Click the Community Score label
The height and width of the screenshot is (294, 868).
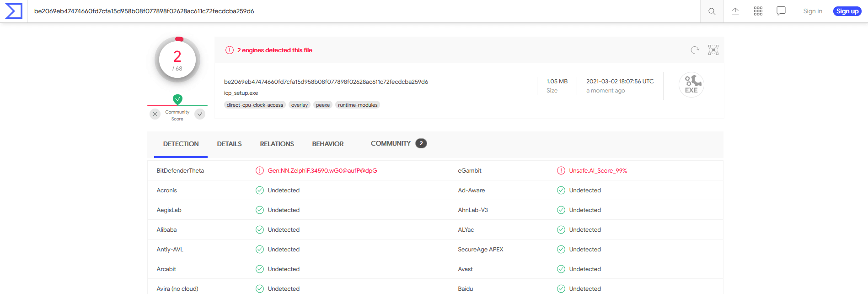point(177,115)
